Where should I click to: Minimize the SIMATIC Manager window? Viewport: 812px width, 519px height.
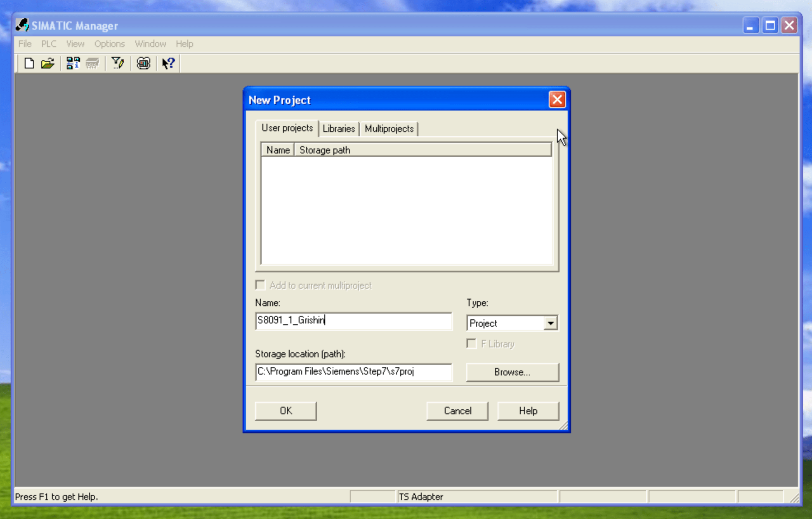coord(751,25)
